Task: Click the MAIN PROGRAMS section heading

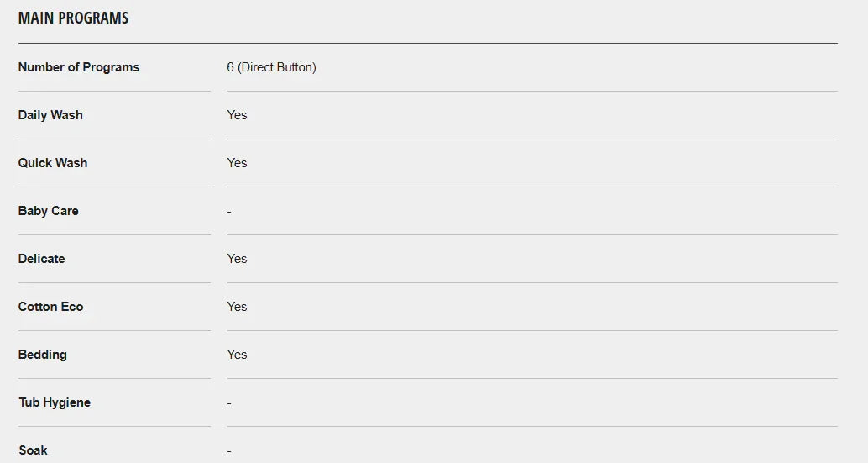Action: [73, 18]
